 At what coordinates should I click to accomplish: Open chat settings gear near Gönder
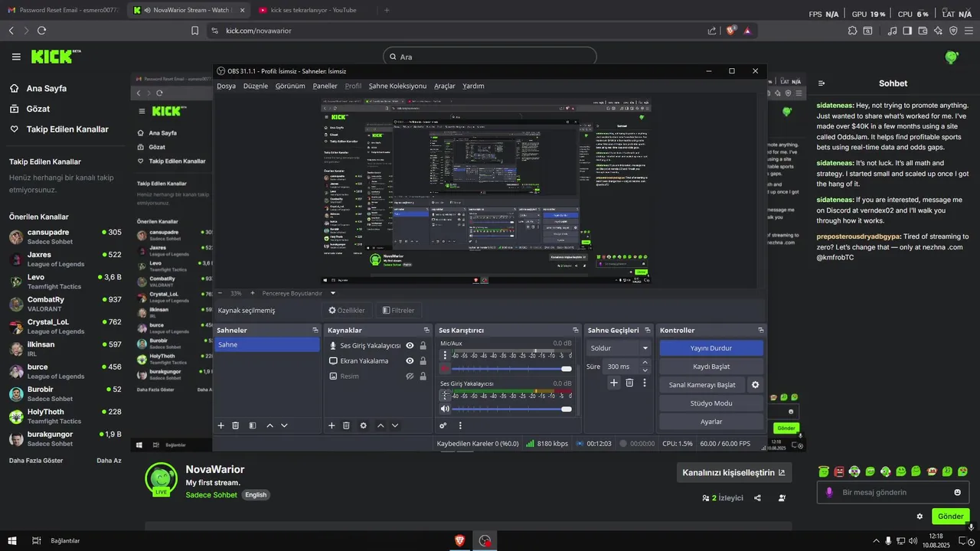[920, 516]
